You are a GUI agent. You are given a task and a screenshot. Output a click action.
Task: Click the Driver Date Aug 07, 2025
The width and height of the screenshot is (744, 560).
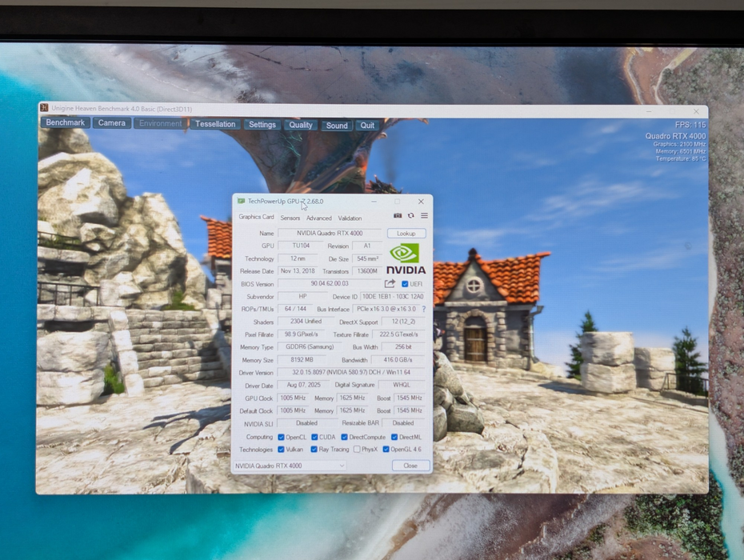click(304, 385)
